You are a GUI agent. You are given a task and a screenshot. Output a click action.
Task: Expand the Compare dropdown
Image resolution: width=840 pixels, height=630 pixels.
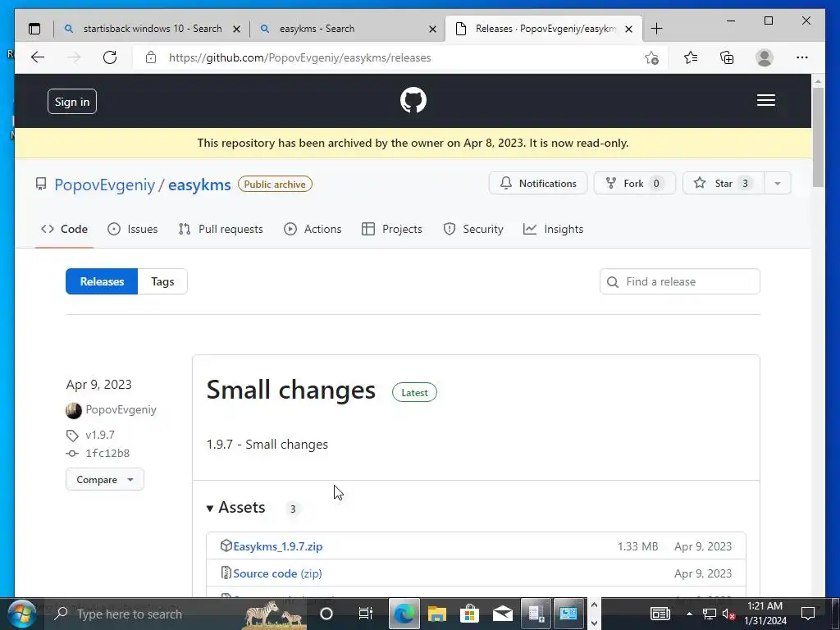pyautogui.click(x=104, y=479)
